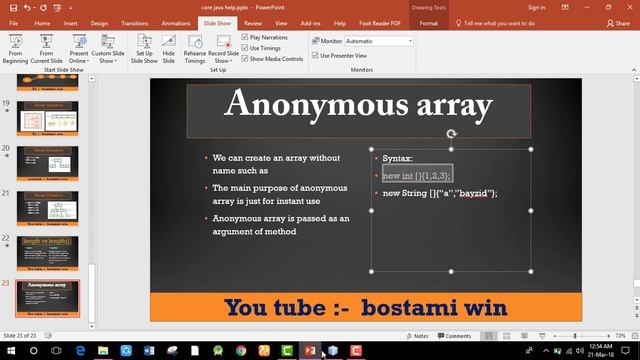Viewport: 640px width, 360px height.
Task: Click the Save icon in the title bar
Action: 13,7
